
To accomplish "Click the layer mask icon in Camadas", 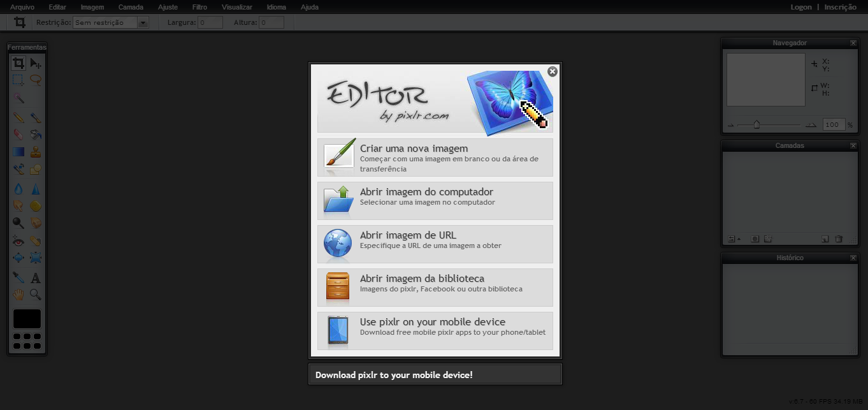I will coord(755,239).
